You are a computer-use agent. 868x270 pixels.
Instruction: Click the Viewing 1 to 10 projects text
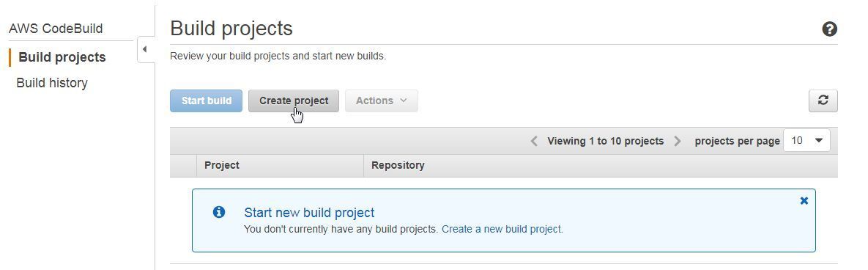[606, 141]
